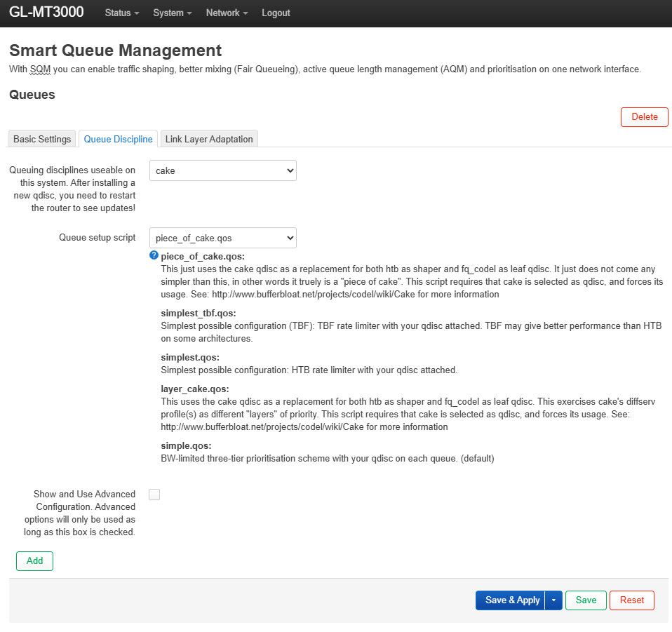The width and height of the screenshot is (672, 632).
Task: Click the blue Save & Apply button
Action: coord(511,600)
